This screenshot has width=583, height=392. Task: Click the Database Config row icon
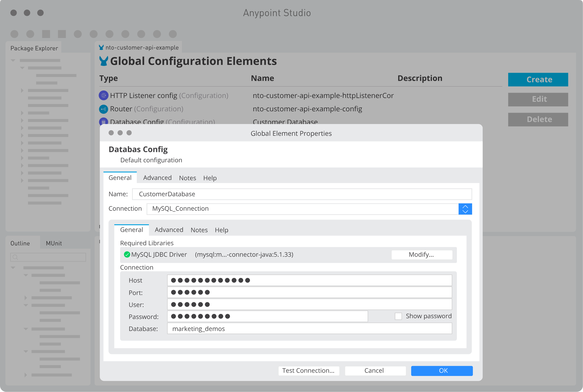coord(103,121)
